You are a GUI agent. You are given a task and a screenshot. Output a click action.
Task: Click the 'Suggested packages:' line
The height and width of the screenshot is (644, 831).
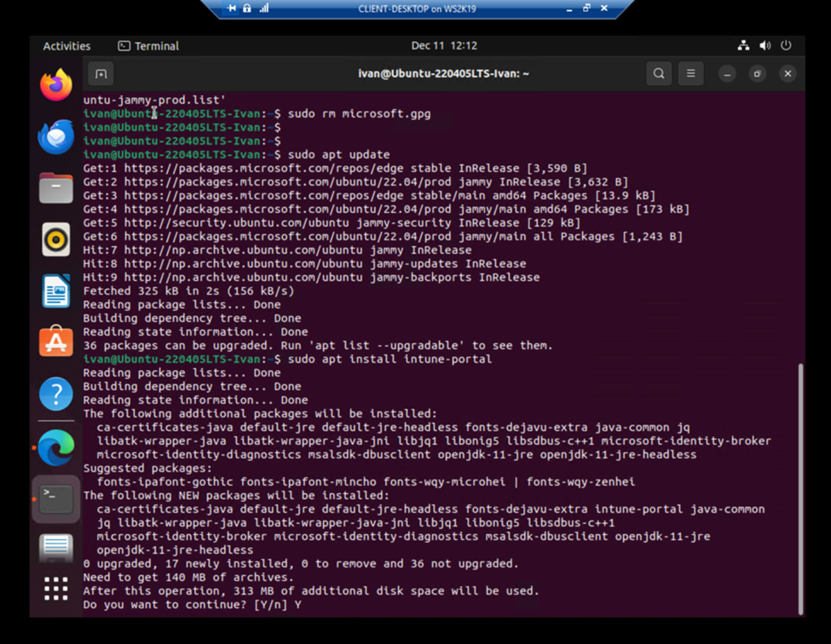point(147,469)
